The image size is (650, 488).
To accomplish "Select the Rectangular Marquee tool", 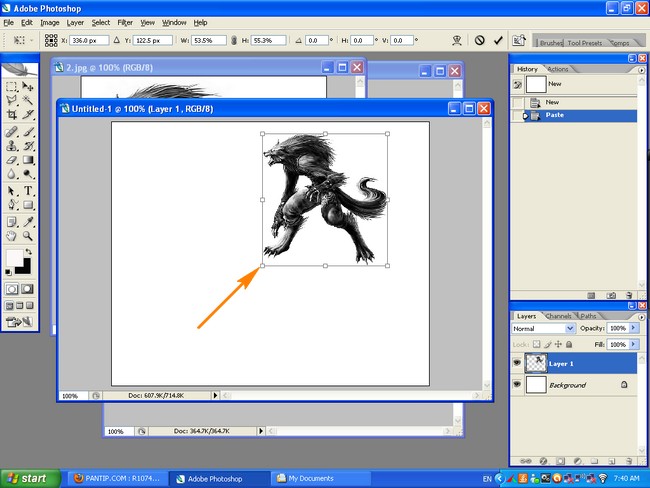I will click(x=11, y=86).
